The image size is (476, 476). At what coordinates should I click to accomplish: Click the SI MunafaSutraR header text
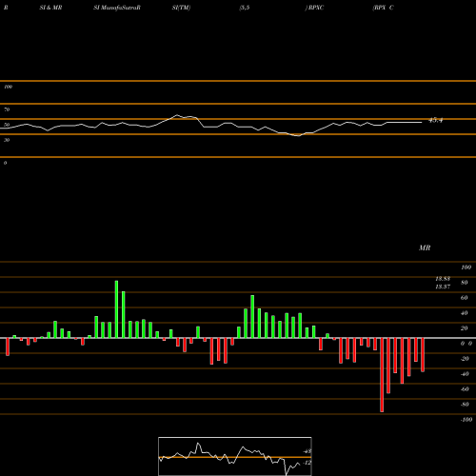[117, 8]
